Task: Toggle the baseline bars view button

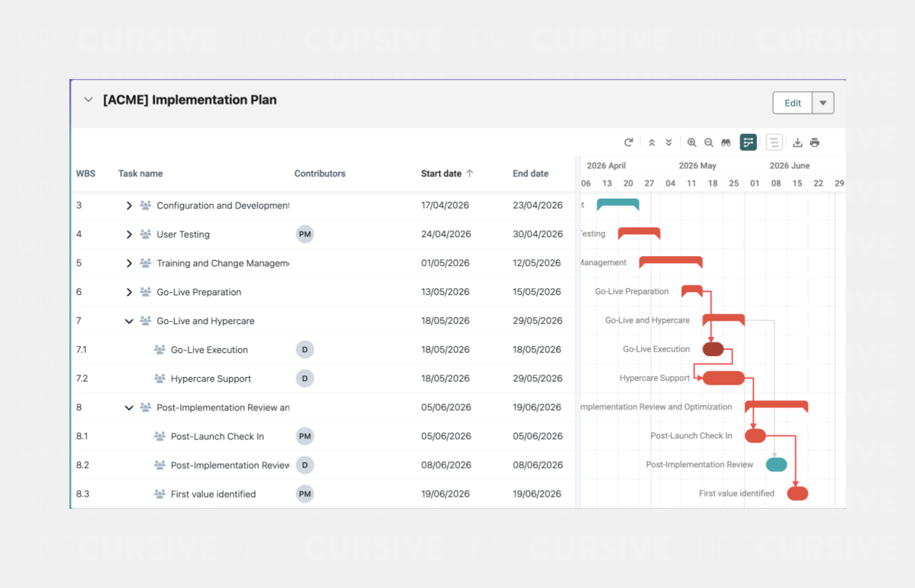Action: pos(774,142)
